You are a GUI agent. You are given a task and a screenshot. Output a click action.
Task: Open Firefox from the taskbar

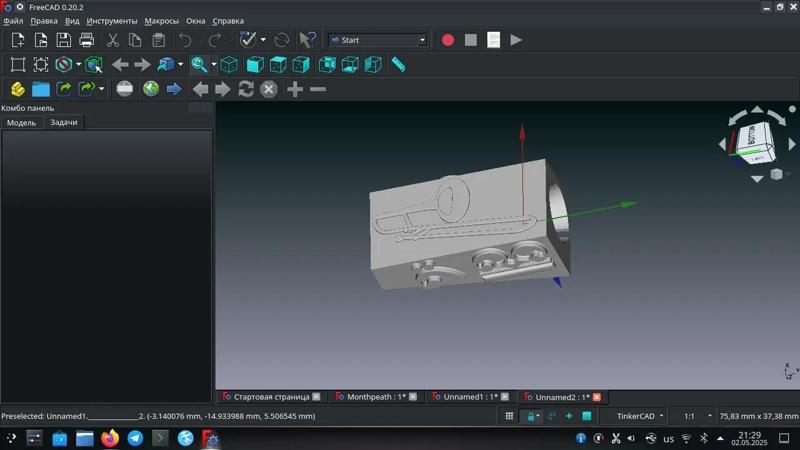click(x=110, y=438)
